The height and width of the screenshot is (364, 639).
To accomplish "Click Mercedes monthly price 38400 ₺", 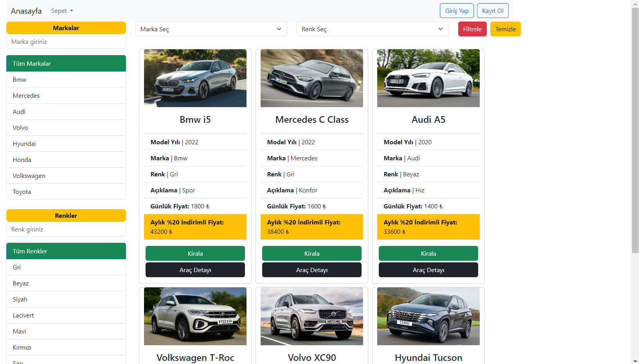I will pos(312,227).
